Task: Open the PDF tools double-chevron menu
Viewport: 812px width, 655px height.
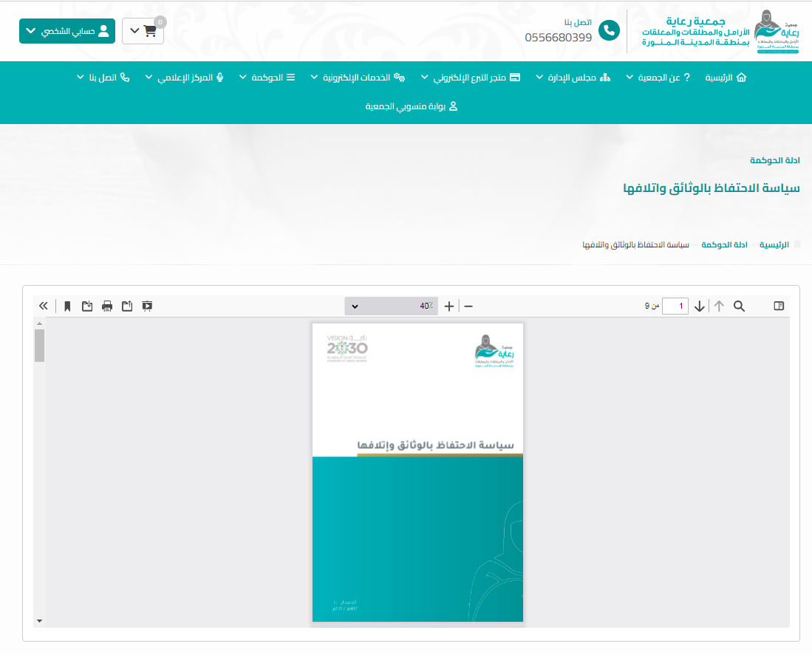Action: coord(43,306)
